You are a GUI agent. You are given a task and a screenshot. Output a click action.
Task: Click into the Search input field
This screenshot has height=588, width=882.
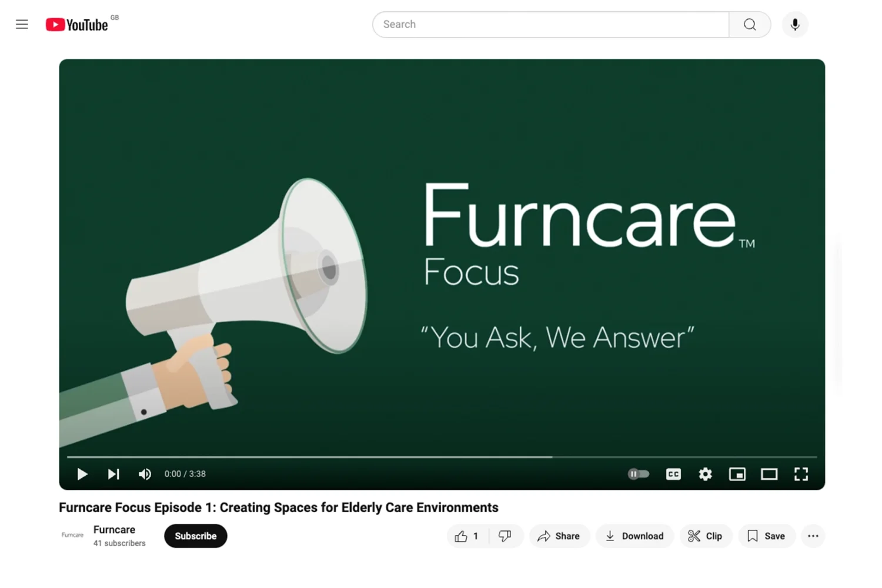pyautogui.click(x=550, y=25)
